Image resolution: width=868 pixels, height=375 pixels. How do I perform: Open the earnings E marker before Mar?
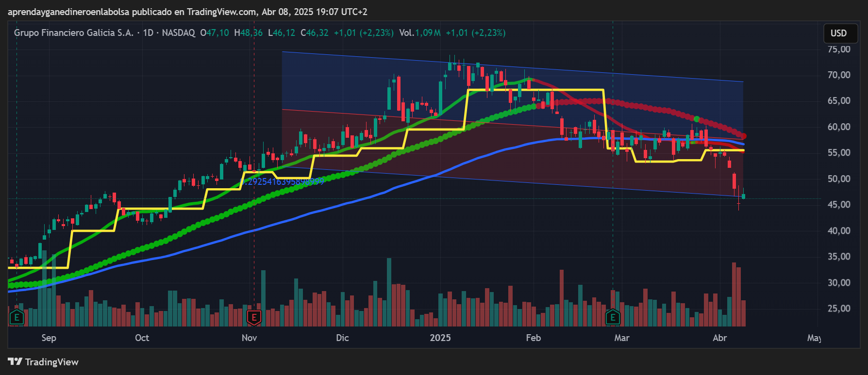tap(613, 318)
